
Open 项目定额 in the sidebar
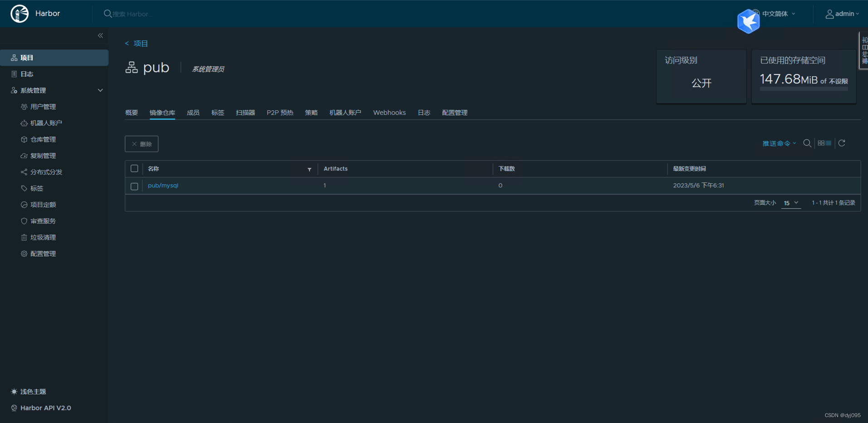click(43, 205)
